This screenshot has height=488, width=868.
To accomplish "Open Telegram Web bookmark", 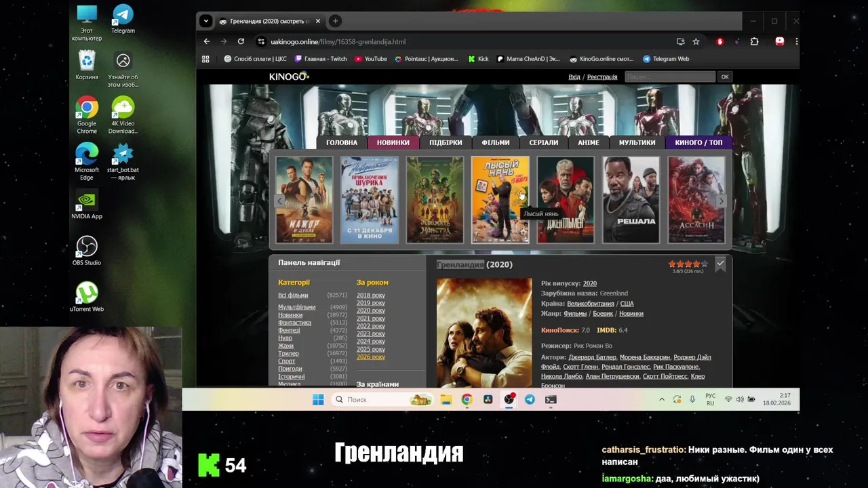I will pyautogui.click(x=666, y=59).
